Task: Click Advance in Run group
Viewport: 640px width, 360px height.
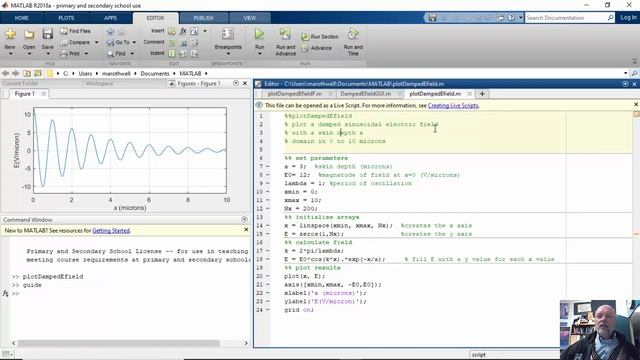Action: 317,48
